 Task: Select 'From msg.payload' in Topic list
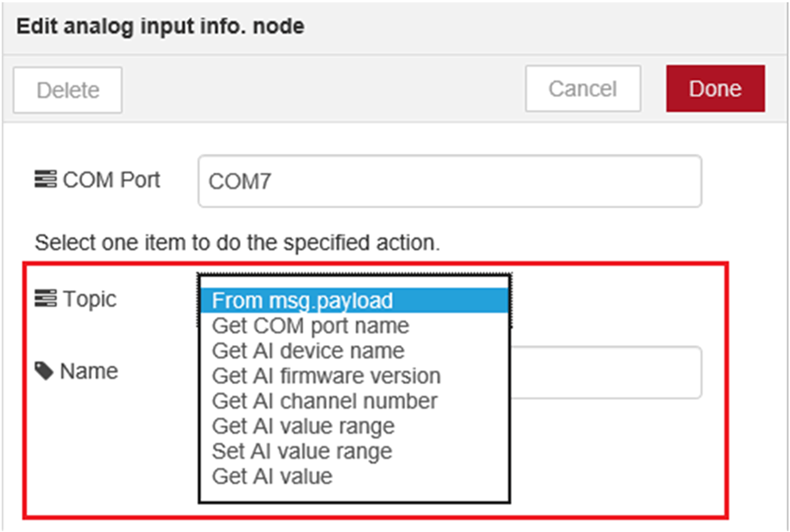(354, 301)
